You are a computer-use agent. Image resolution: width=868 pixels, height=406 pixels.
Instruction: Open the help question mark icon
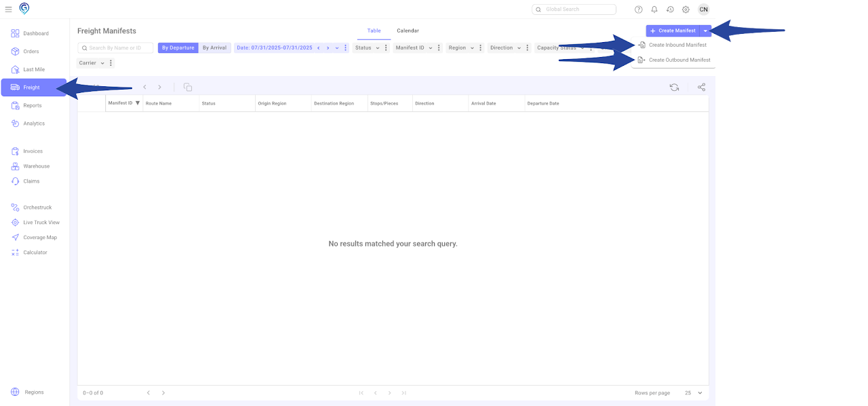[638, 10]
